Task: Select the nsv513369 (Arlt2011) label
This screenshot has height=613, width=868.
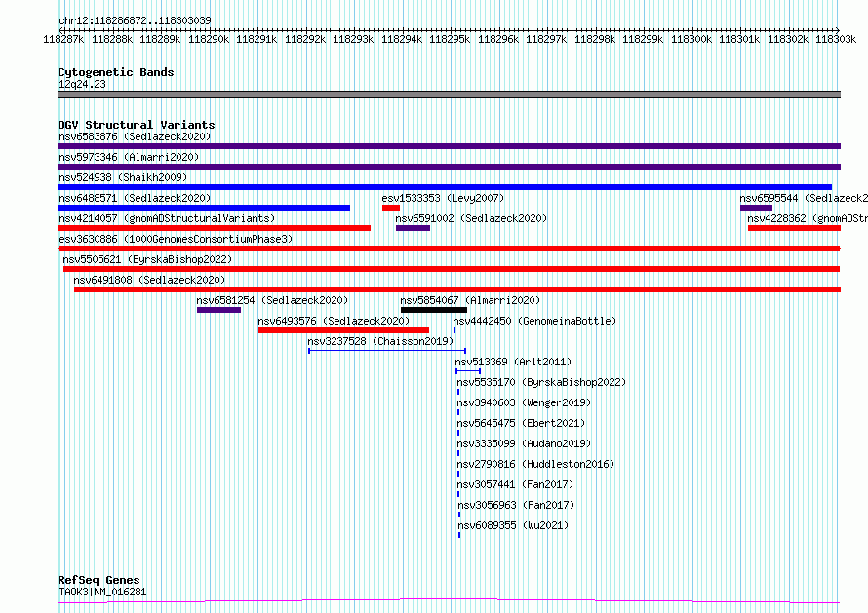Action: tap(513, 362)
